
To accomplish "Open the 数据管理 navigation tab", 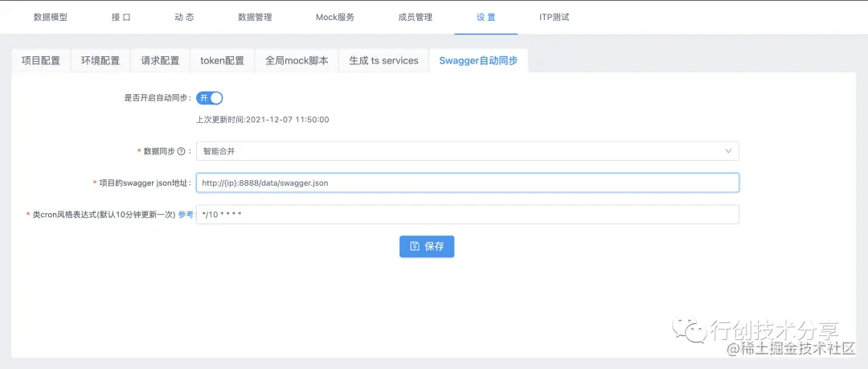I will coord(255,17).
